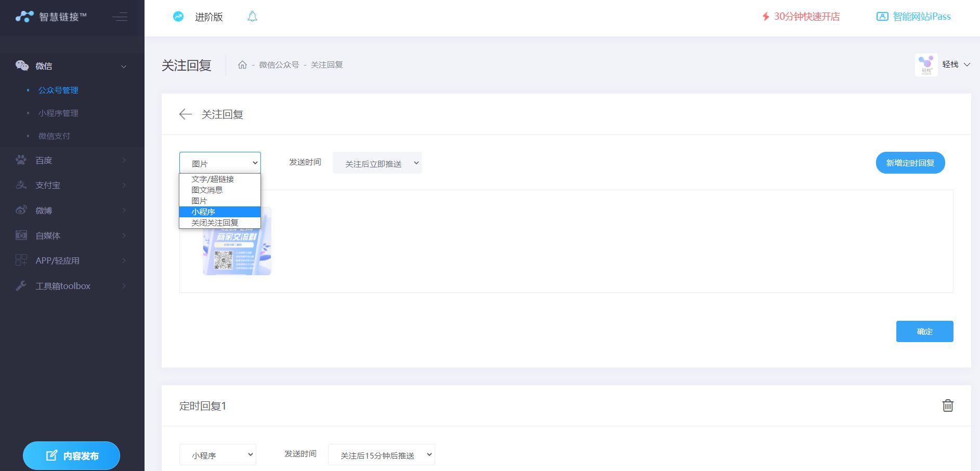Viewport: 980px width, 471px height.
Task: Go back using the left arrow icon
Action: (185, 114)
